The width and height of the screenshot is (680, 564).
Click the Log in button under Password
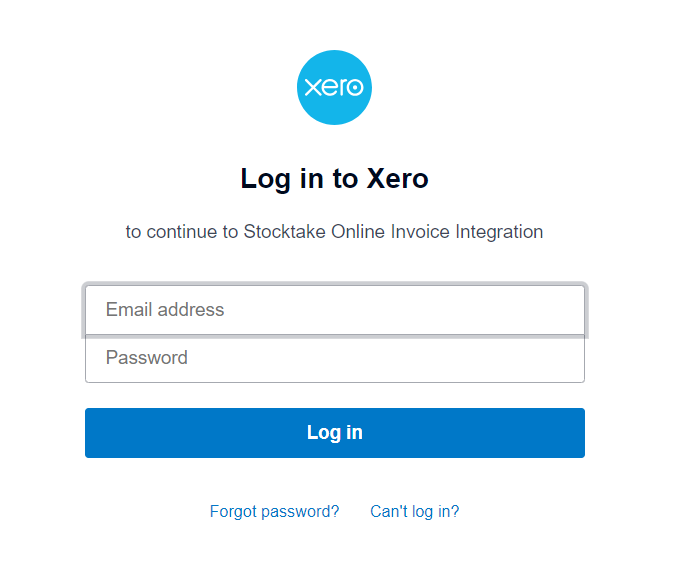coord(334,433)
